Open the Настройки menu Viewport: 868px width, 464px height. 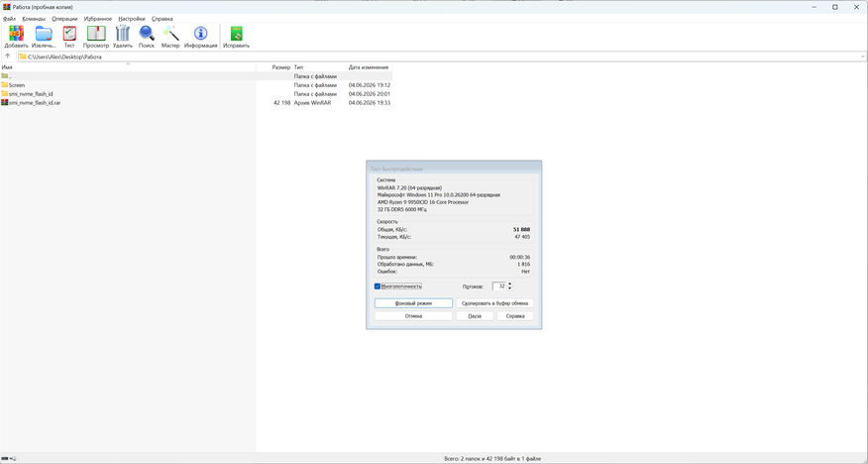pyautogui.click(x=132, y=18)
